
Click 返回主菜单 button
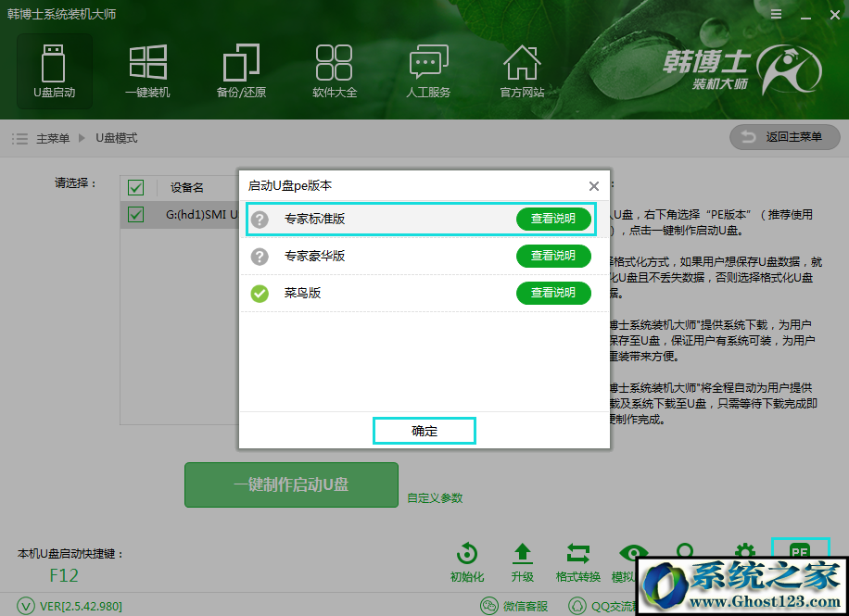coord(785,137)
